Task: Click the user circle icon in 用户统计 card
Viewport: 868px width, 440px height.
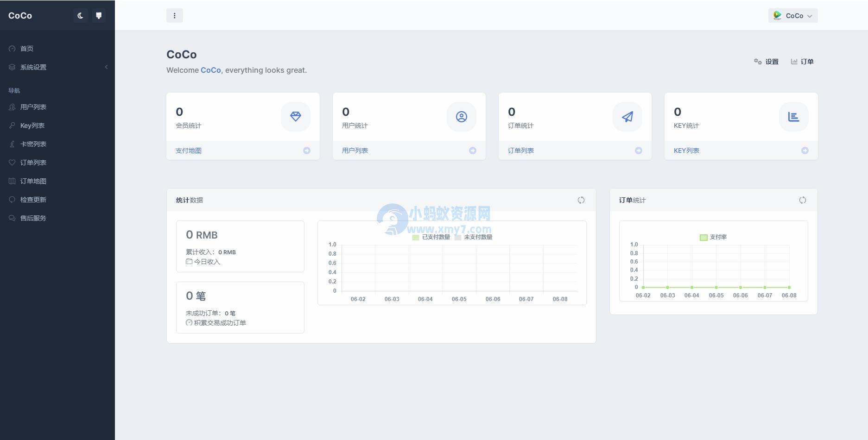Action: 462,117
